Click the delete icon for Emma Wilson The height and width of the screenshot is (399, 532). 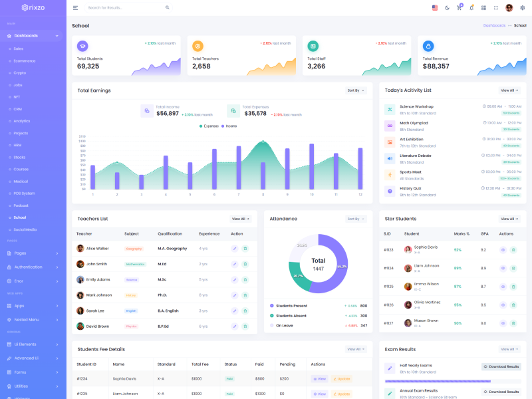(x=513, y=287)
